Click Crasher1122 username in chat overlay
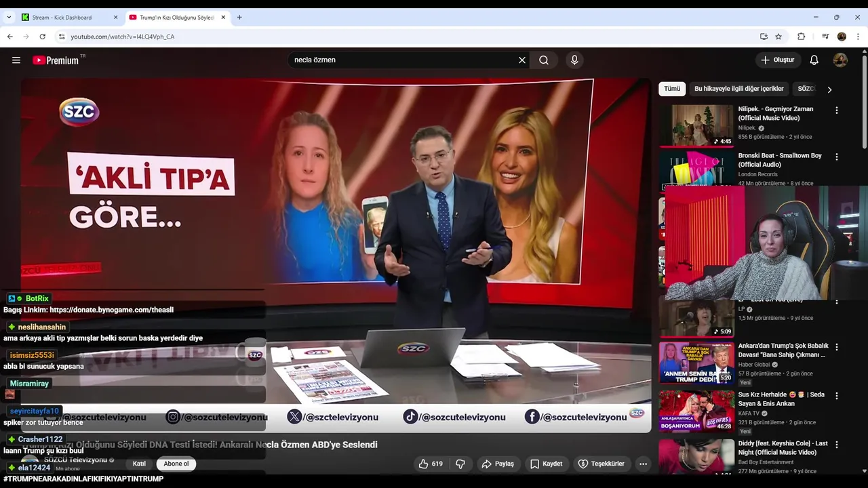Viewport: 868px width, 488px height. pyautogui.click(x=40, y=439)
